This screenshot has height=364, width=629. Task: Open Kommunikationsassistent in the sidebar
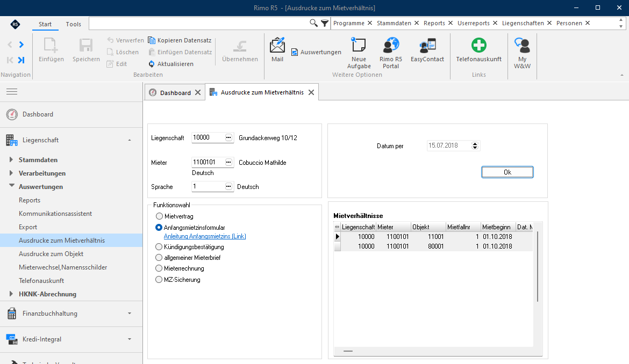pos(55,214)
